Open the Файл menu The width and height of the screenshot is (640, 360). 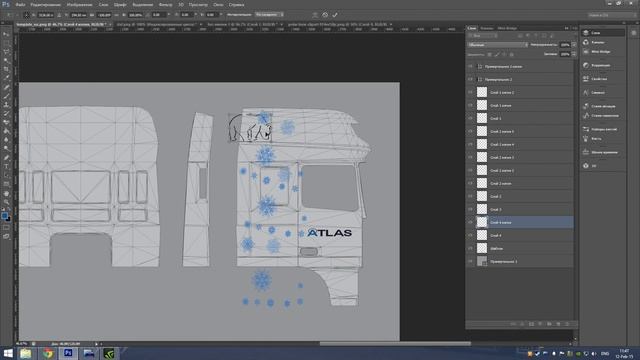click(20, 4)
